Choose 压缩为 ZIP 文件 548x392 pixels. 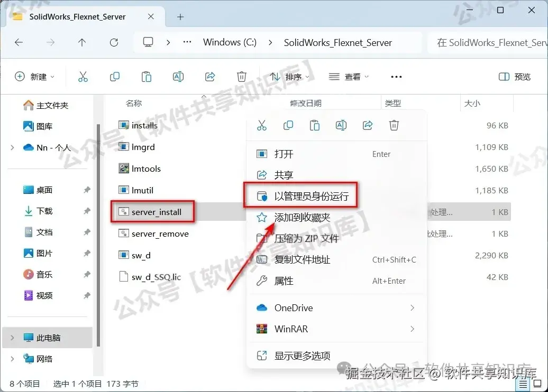tap(336, 238)
